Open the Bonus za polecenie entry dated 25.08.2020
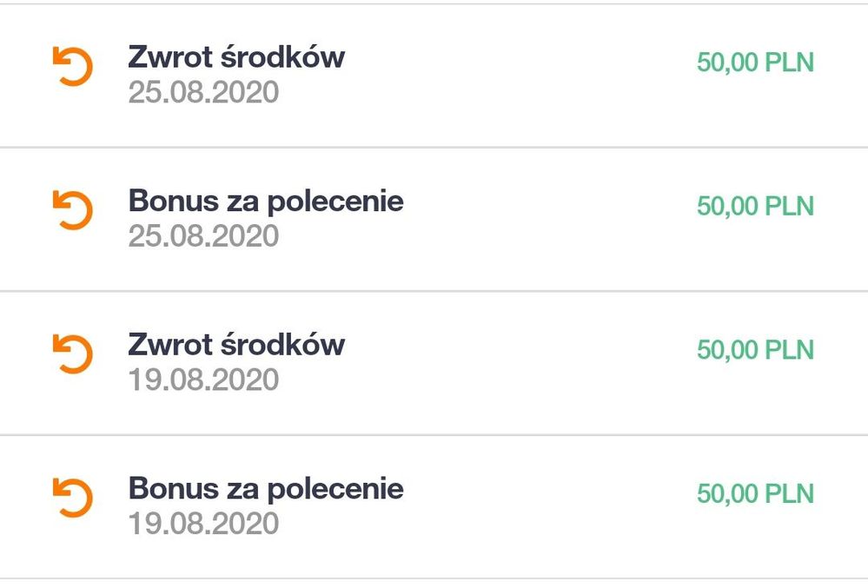The width and height of the screenshot is (868, 588). [266, 201]
